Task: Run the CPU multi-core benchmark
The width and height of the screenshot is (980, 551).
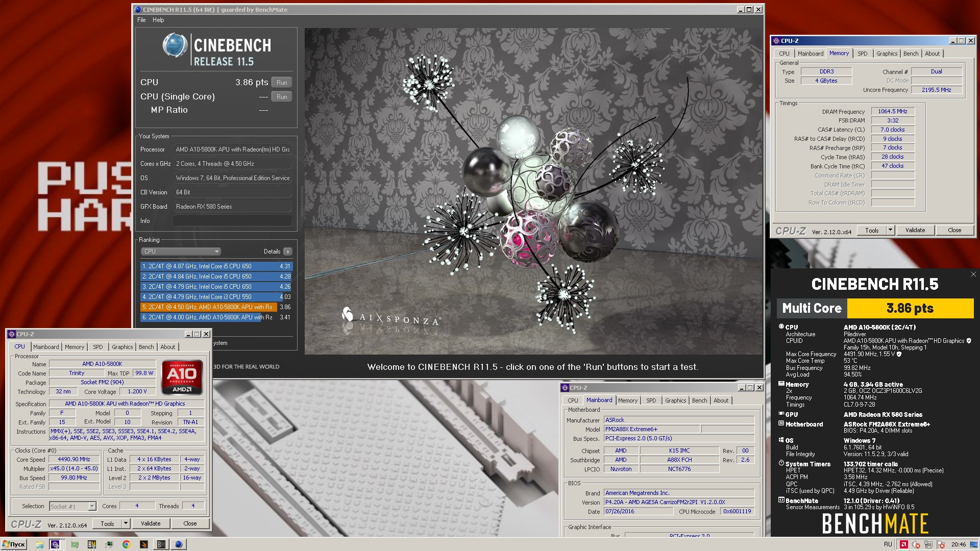Action: pyautogui.click(x=282, y=83)
